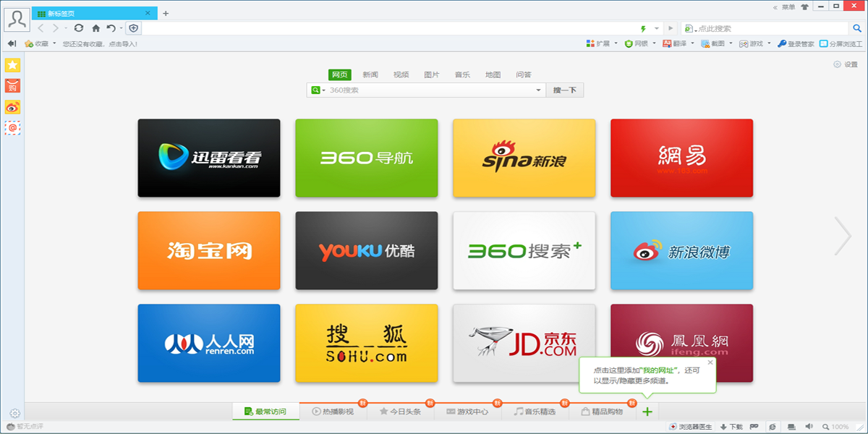Open the user account avatar
868x434 pixels.
pos(16,20)
